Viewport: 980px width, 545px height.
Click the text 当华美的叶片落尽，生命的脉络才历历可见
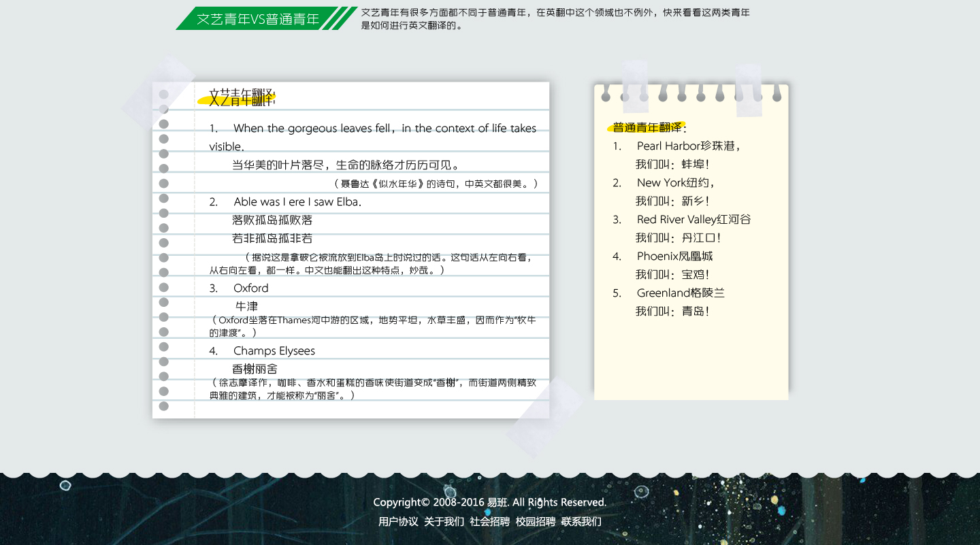coord(346,165)
